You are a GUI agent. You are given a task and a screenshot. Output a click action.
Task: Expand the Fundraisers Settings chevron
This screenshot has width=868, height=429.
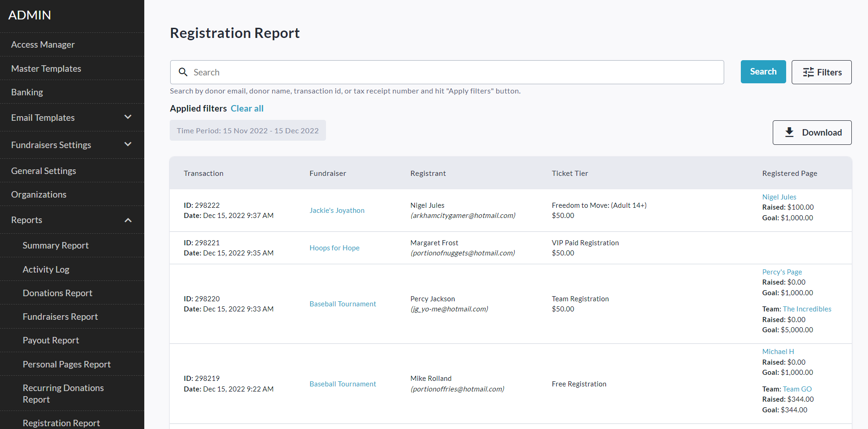[128, 144]
